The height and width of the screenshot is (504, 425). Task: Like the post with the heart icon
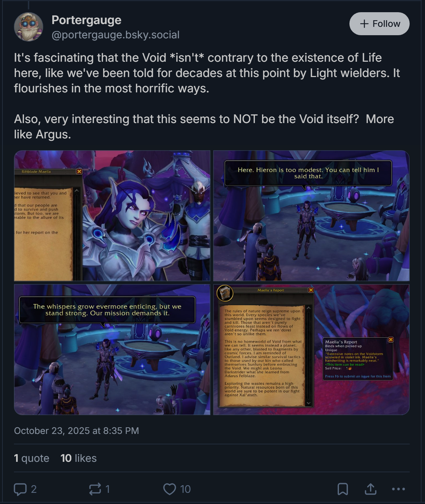(x=170, y=489)
